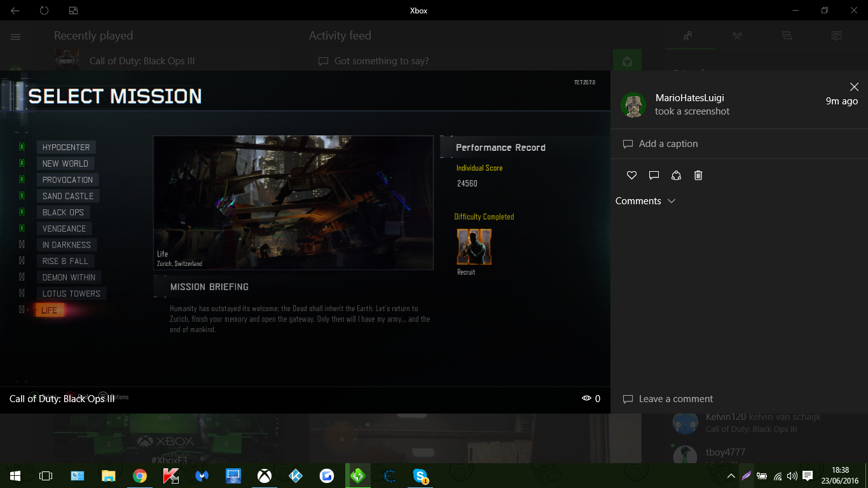Switch to the Friends tab icon
The width and height of the screenshot is (868, 488).
click(x=687, y=36)
